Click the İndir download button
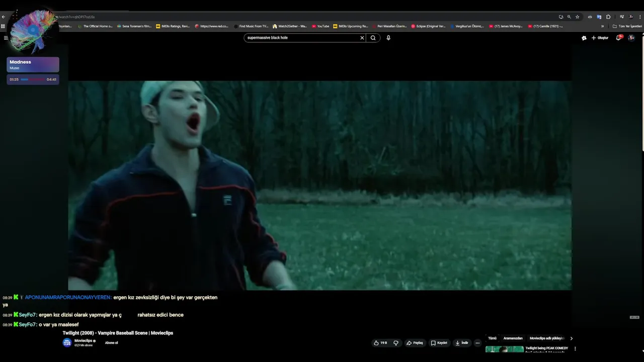 (x=462, y=343)
